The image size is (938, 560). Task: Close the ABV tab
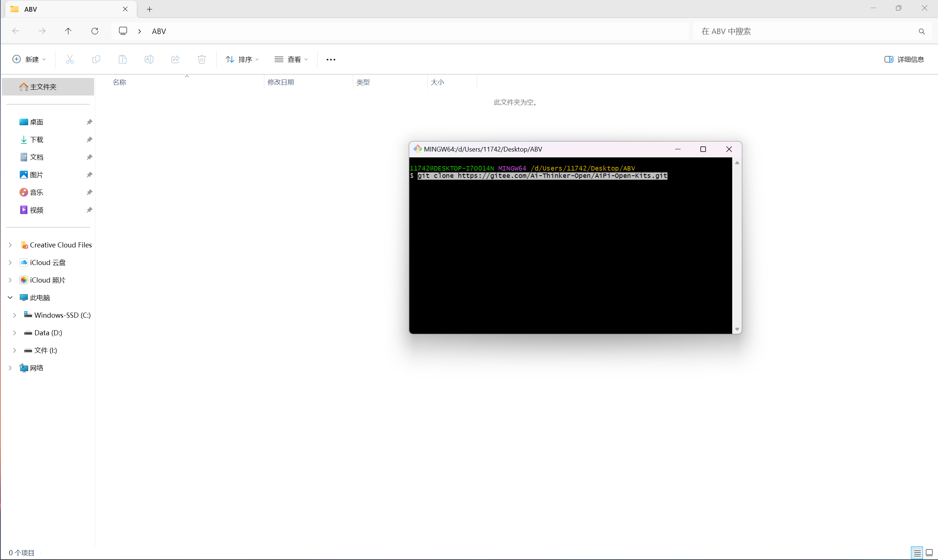[x=125, y=9]
